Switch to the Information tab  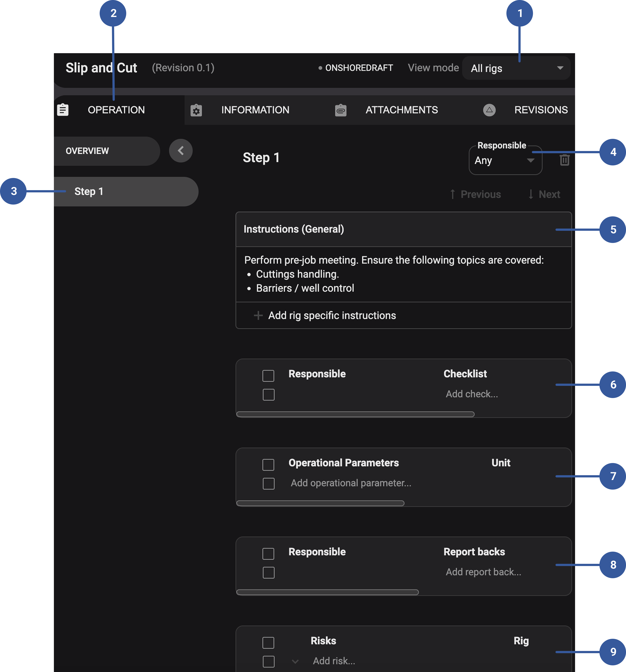(255, 109)
